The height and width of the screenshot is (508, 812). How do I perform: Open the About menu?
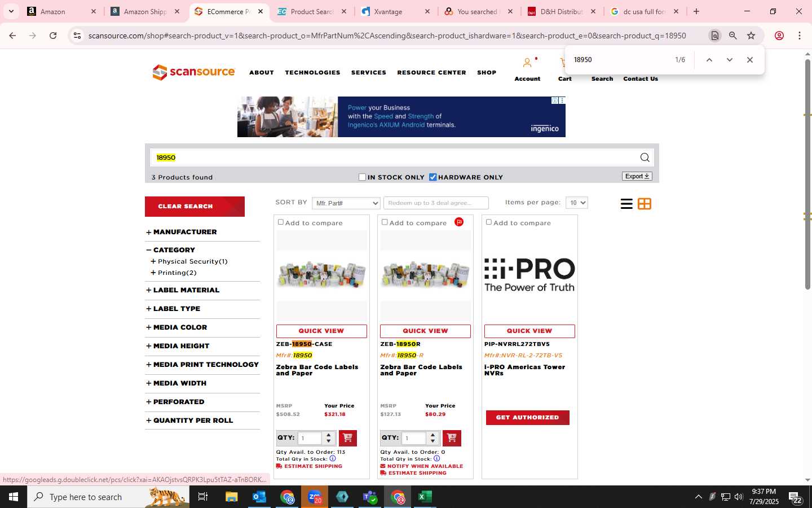(262, 72)
